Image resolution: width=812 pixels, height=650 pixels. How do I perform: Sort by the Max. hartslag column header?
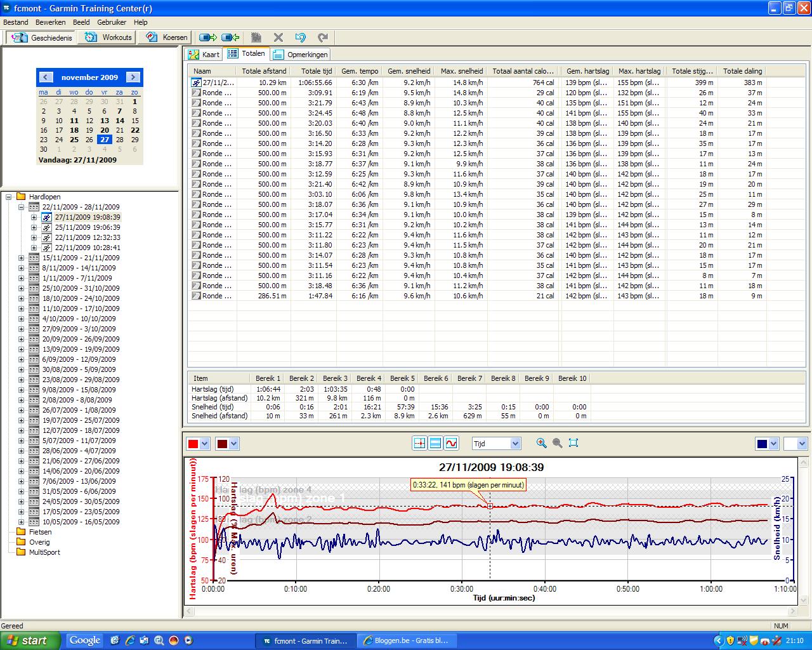(x=639, y=71)
